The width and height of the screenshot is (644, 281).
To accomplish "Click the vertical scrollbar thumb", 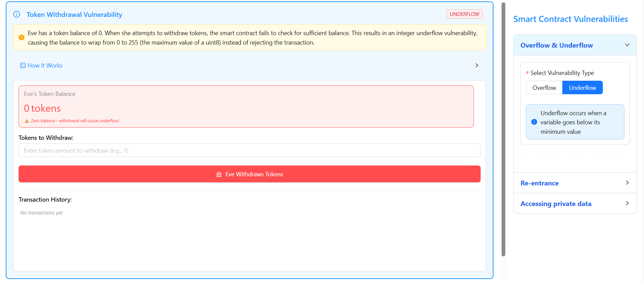I will pyautogui.click(x=503, y=128).
